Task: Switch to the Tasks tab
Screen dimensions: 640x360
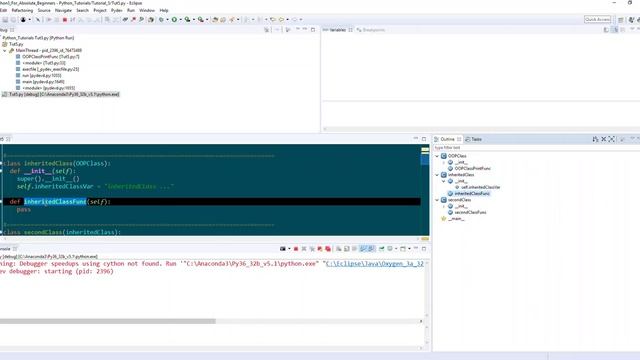Action: [473, 139]
